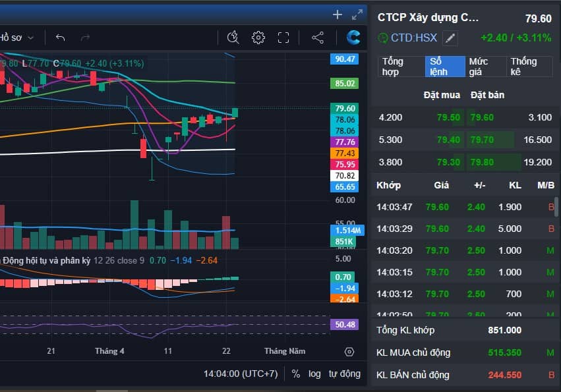Open the Hồ sơ dropdown

(17, 38)
